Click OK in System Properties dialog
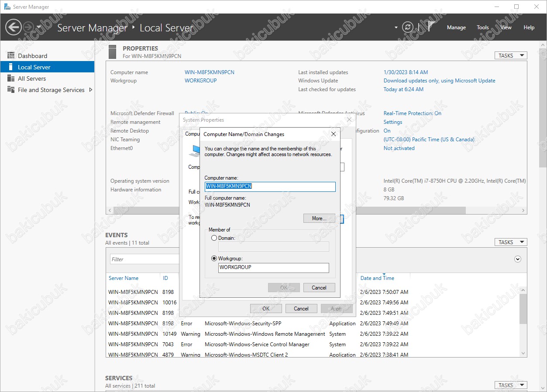The width and height of the screenshot is (547, 392). click(x=266, y=309)
